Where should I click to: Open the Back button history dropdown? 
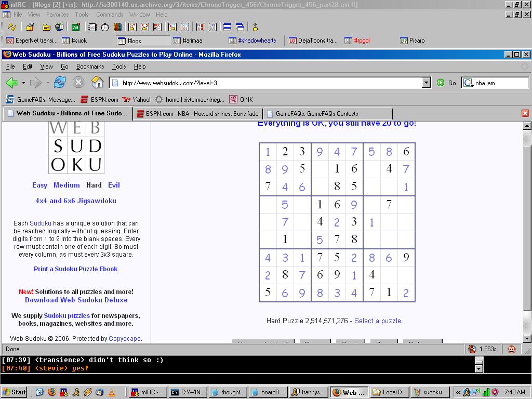tap(23, 83)
